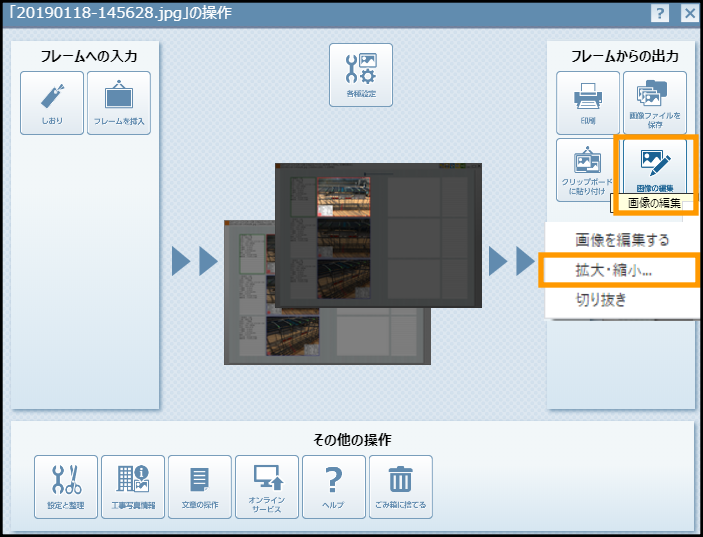
Task: Click クリップボードに貼り付け icon
Action: [x=587, y=170]
